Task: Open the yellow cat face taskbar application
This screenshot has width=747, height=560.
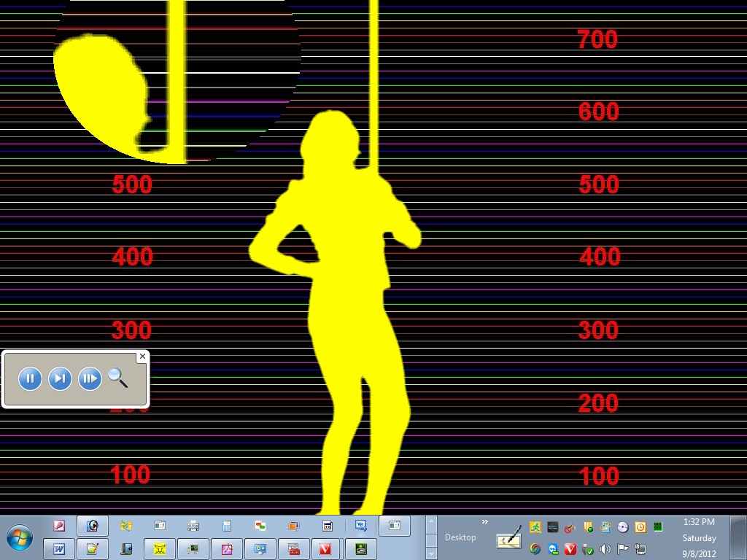Action: coord(159,549)
